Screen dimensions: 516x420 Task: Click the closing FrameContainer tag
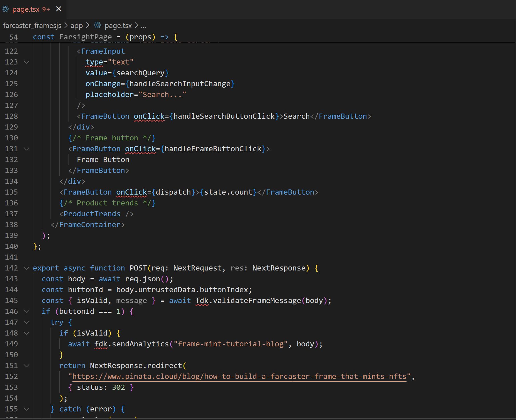88,225
